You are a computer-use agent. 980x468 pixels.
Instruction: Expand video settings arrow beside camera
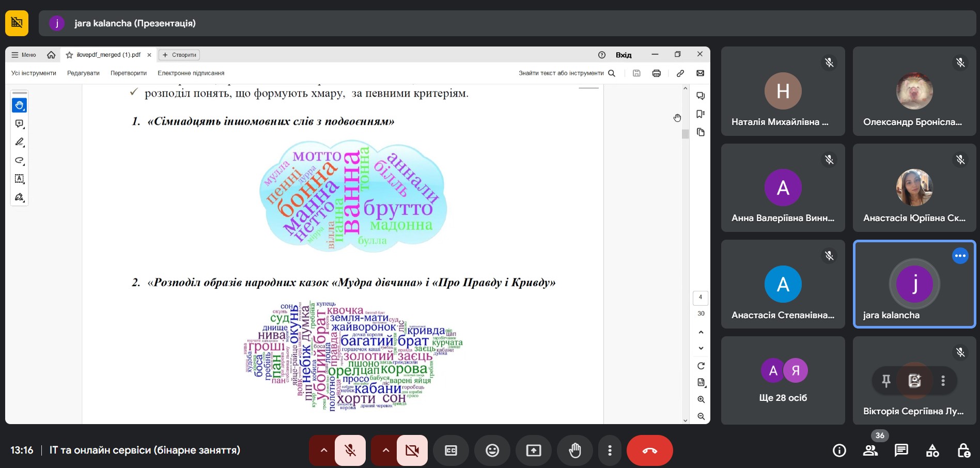click(385, 450)
